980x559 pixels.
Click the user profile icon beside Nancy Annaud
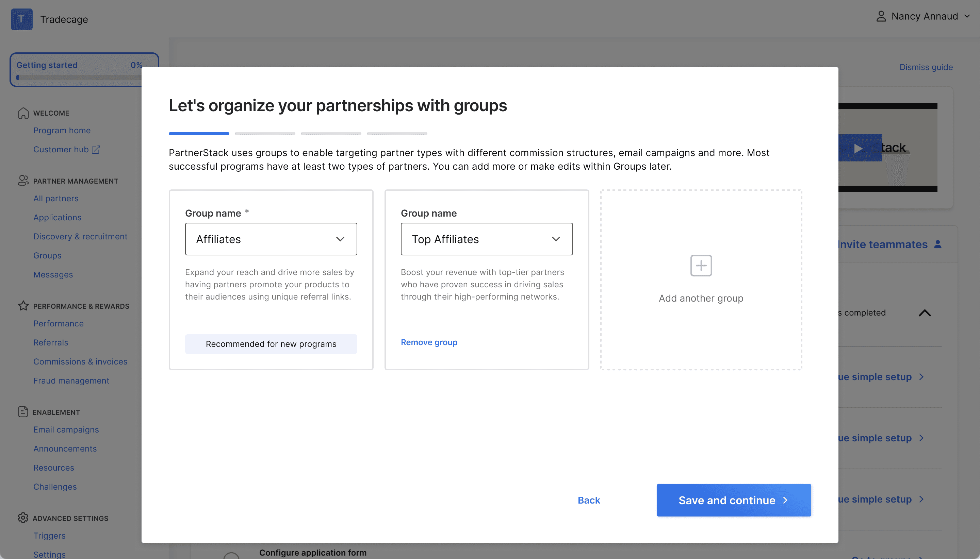tap(881, 16)
